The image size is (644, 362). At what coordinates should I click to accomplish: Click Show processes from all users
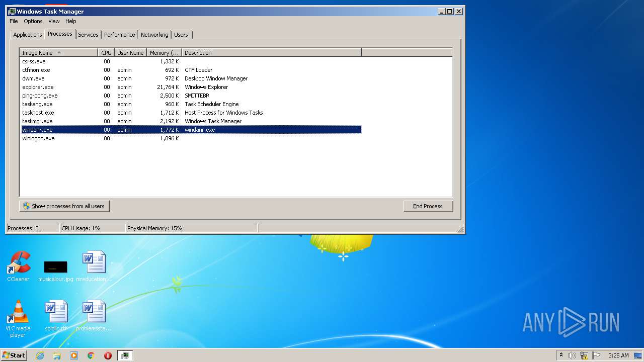[x=64, y=206]
